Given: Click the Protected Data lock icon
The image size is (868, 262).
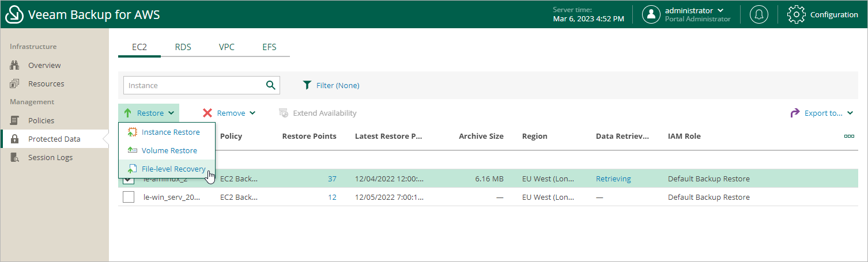Looking at the screenshot, I should (16, 139).
